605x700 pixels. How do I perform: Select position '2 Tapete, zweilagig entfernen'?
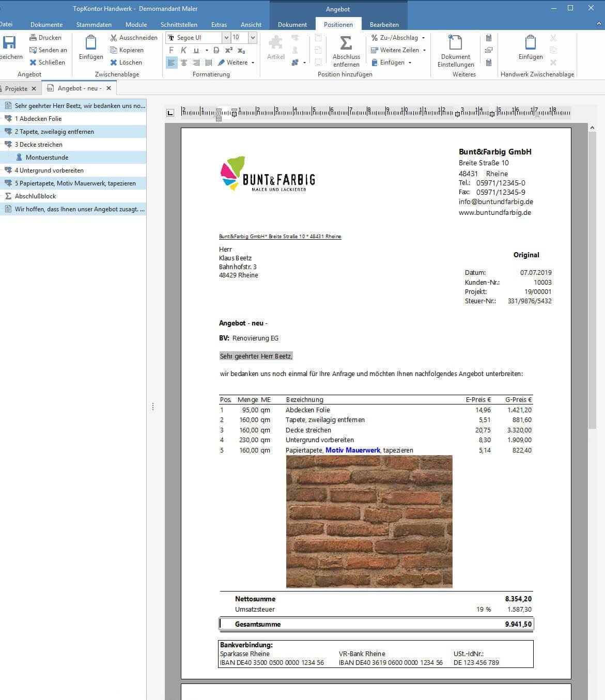click(73, 132)
